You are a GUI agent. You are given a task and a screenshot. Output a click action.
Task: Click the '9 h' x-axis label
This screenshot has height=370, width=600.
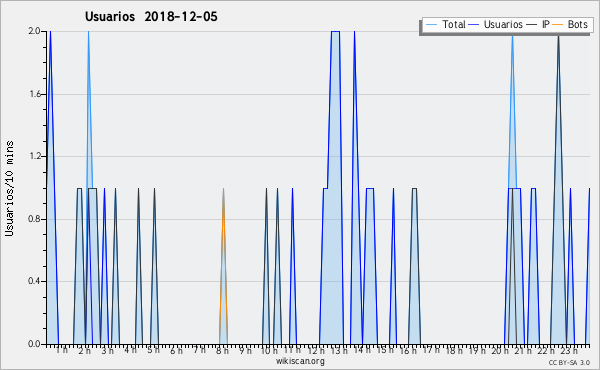246,351
